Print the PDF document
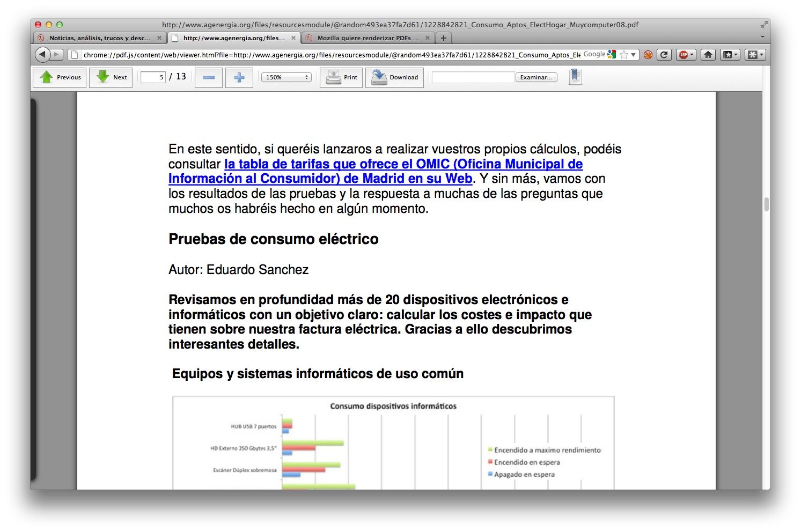801x532 pixels. 342,77
